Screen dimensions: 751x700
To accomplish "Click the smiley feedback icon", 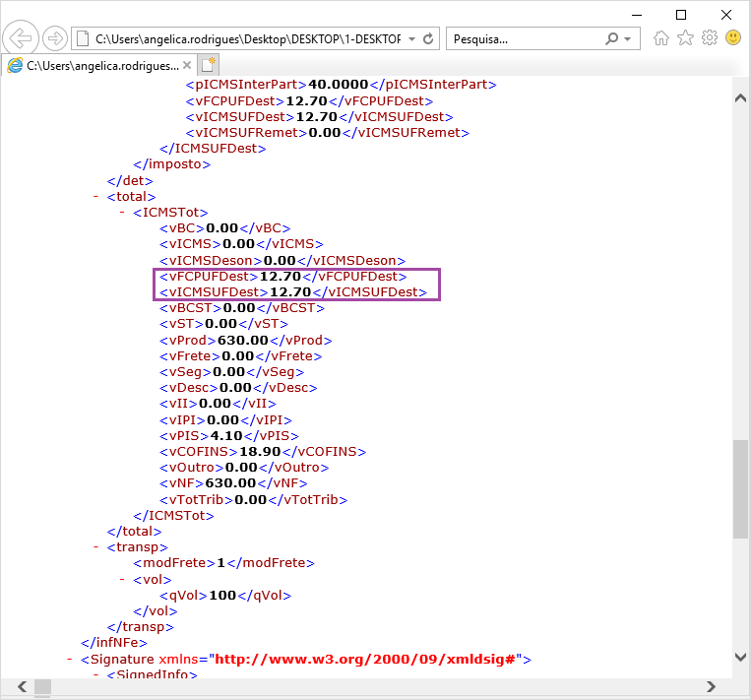I will coord(733,38).
